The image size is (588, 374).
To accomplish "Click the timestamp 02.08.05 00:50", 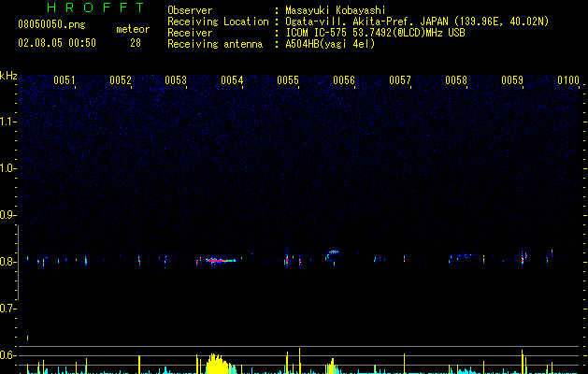I will tap(57, 43).
